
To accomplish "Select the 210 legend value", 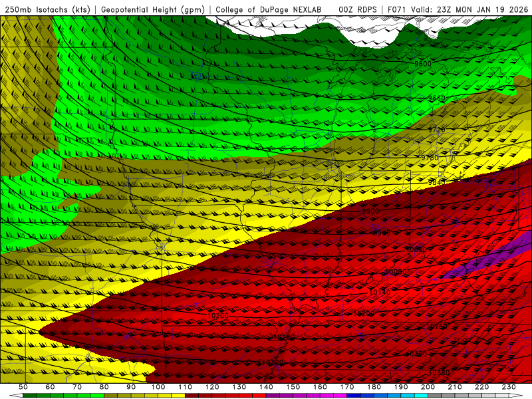I will (455, 387).
